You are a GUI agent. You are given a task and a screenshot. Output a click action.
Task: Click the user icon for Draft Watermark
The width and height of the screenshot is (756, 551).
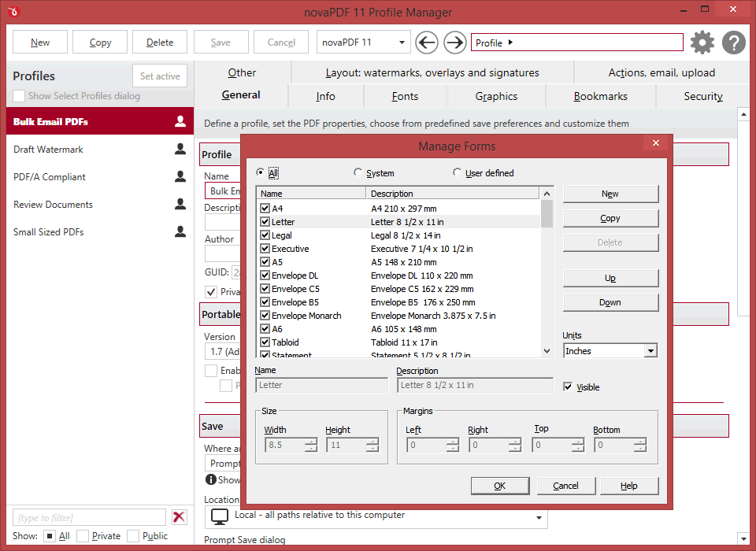[180, 149]
